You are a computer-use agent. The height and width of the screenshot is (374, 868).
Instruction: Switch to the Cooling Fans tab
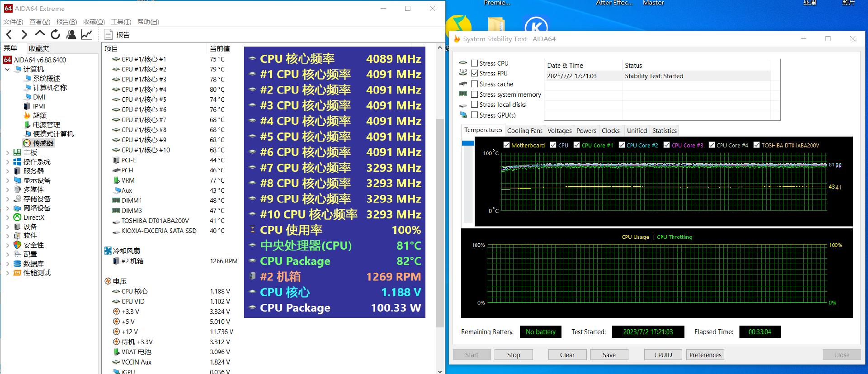[x=524, y=131]
